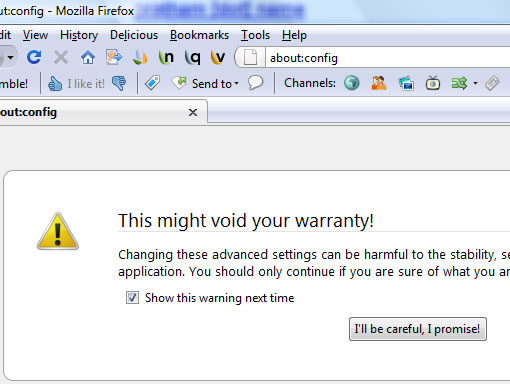Click the yellow warning triangle icon
510x384 pixels.
[x=58, y=231]
